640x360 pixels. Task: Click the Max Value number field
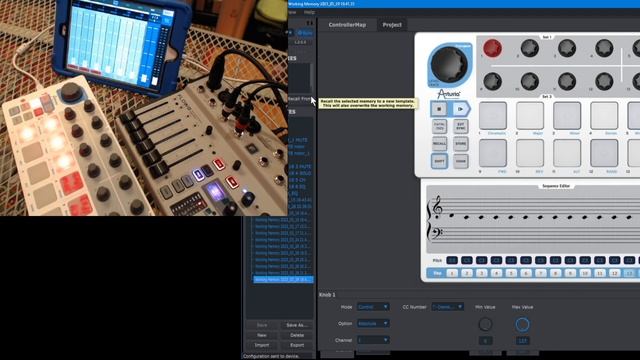click(522, 340)
